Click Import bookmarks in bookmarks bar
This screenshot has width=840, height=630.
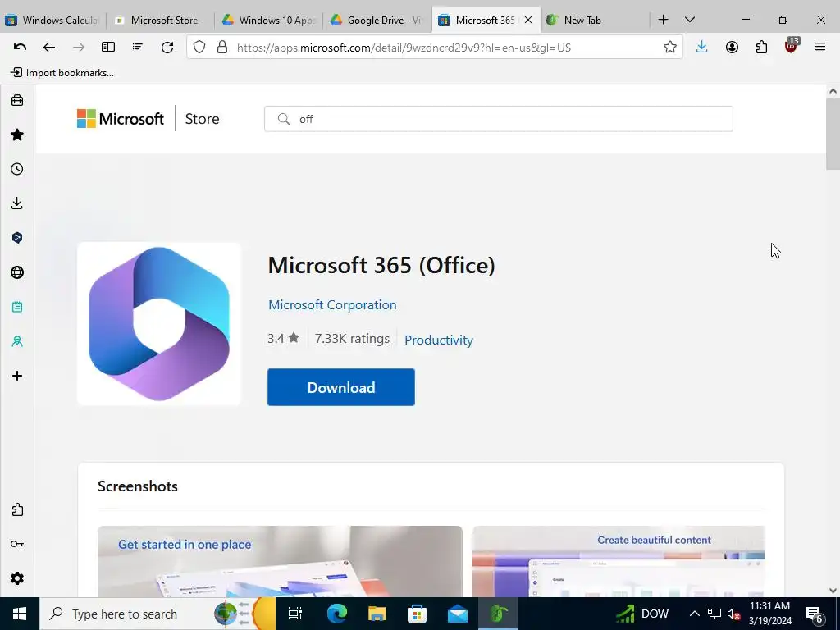pos(62,73)
